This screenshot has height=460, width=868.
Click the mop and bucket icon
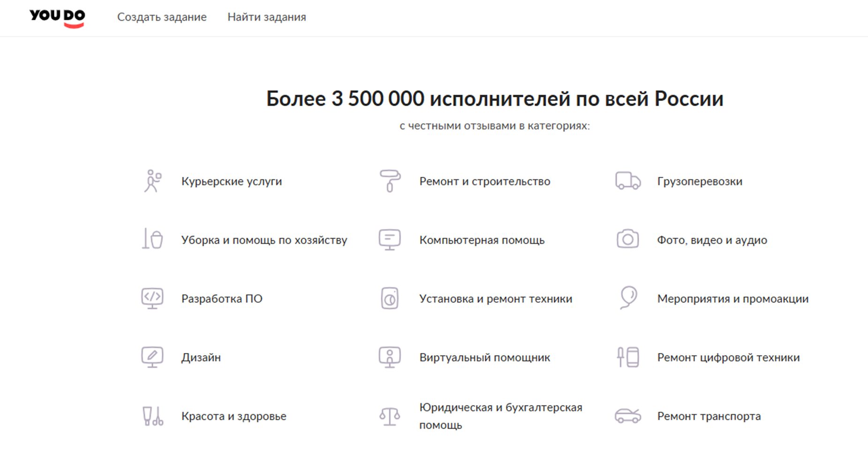click(152, 239)
